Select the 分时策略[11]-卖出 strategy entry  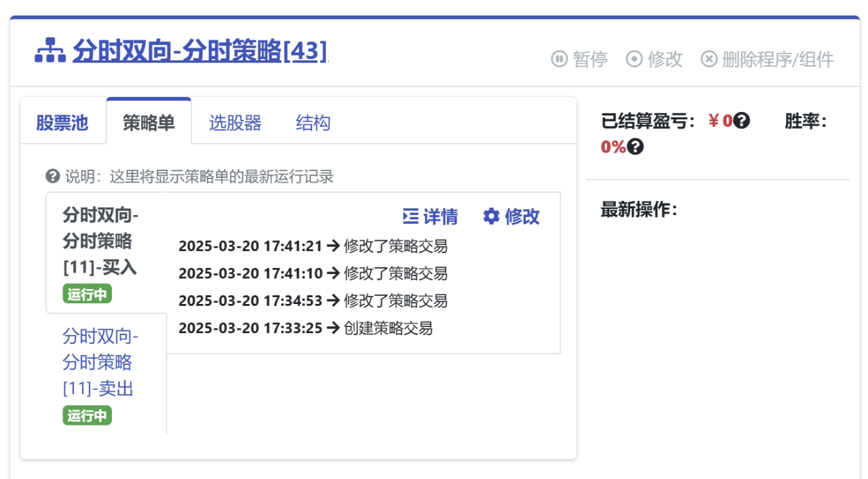pyautogui.click(x=99, y=362)
